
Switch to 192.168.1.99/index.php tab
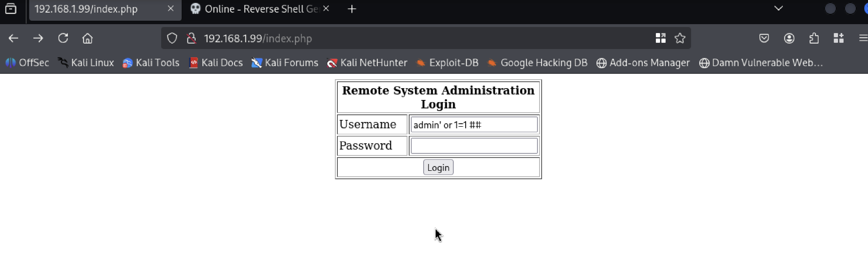(x=105, y=9)
